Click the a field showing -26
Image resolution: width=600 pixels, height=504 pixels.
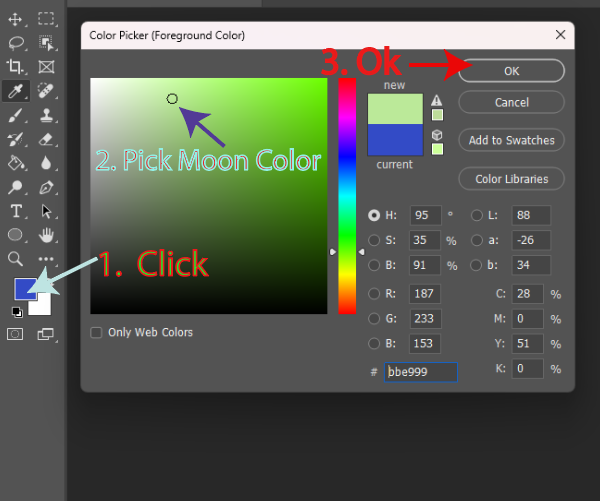point(531,240)
